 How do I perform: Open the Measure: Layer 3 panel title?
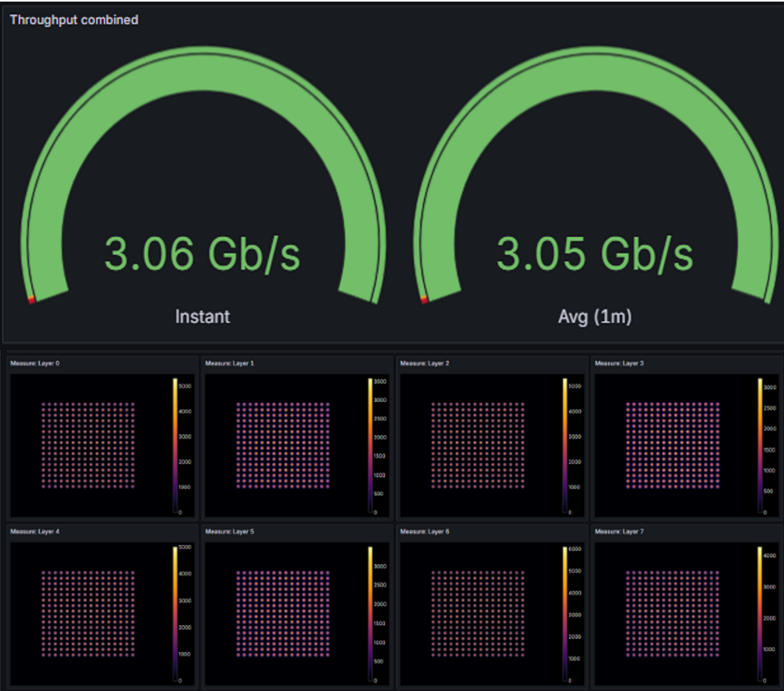point(619,364)
